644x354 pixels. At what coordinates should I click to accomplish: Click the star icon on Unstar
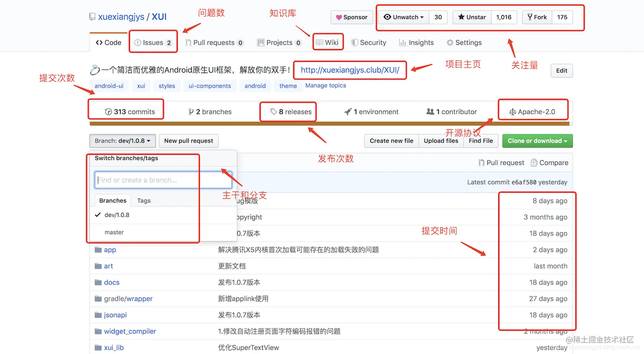(461, 17)
